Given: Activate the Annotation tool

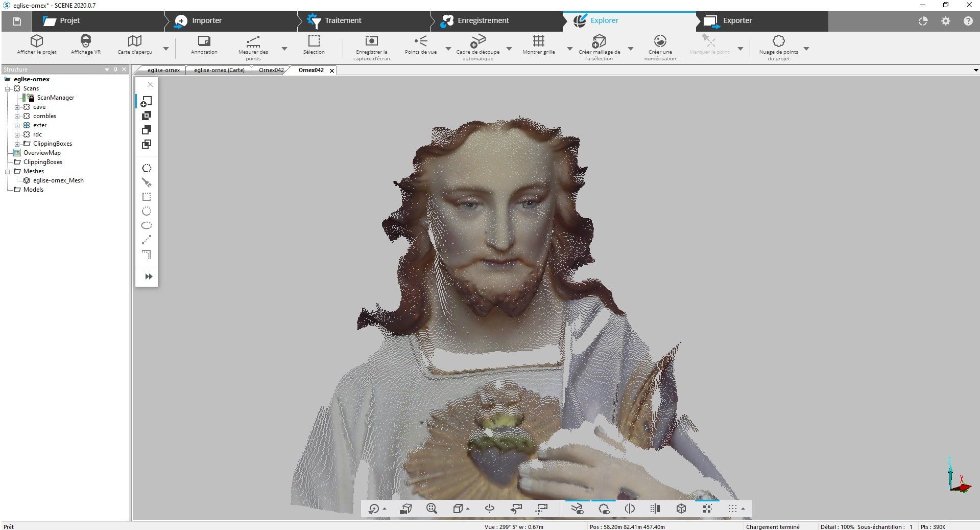Looking at the screenshot, I should coord(204,46).
